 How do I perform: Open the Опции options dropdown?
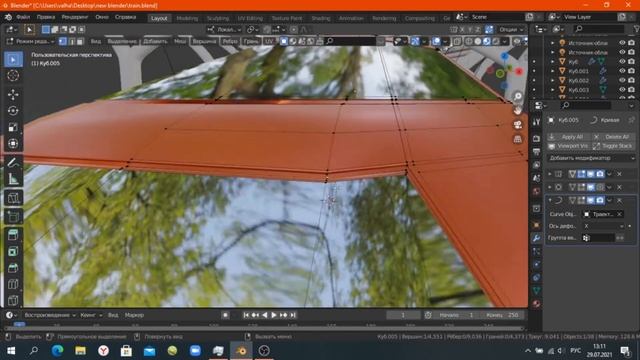[511, 29]
